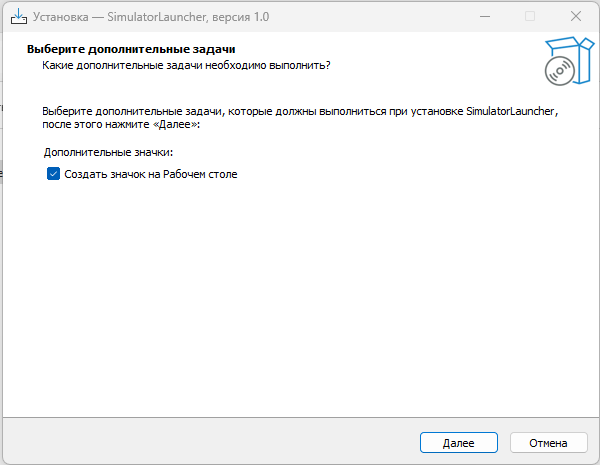The image size is (600, 465).
Task: Click the heading «Выберите дополнительные задачи»
Action: tap(137, 48)
